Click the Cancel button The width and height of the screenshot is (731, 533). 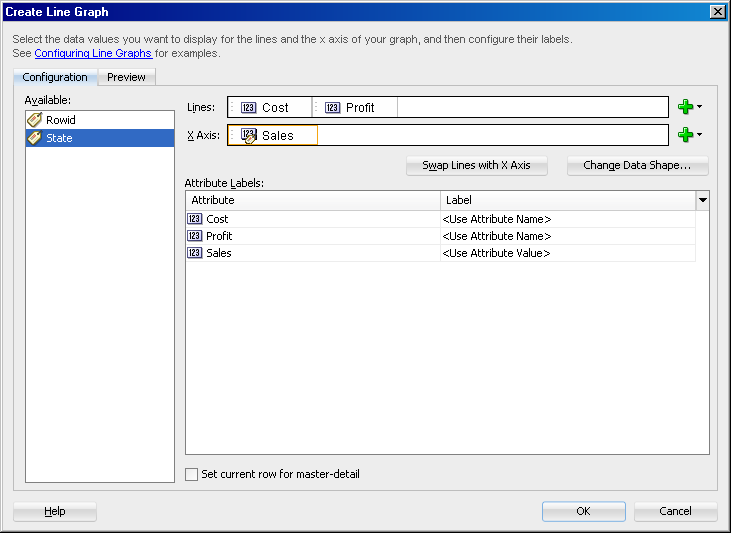point(675,511)
